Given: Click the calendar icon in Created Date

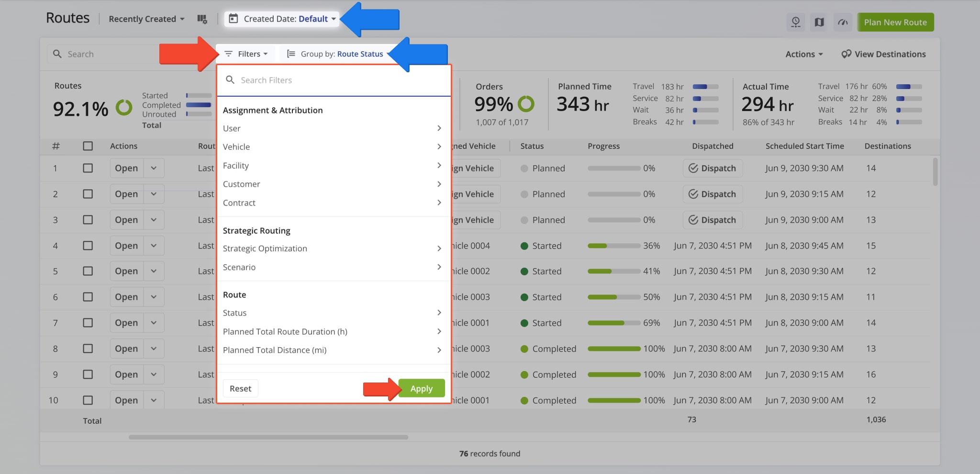Looking at the screenshot, I should click(233, 19).
